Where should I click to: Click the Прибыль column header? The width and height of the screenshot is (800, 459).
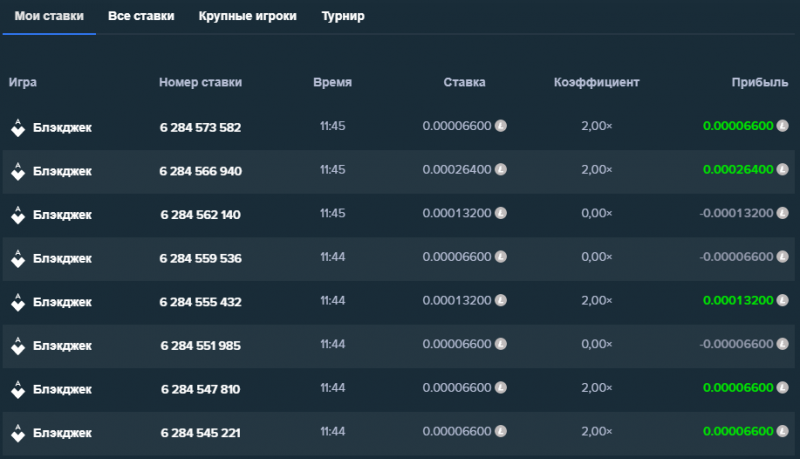(x=760, y=82)
